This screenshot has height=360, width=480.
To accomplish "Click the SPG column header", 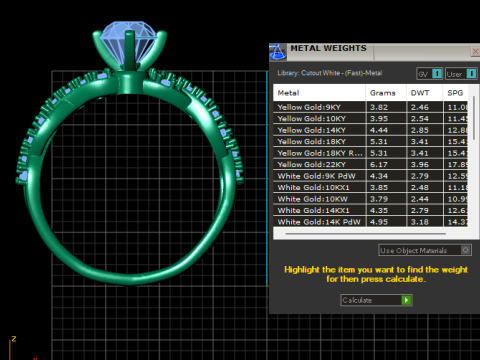I will [455, 93].
